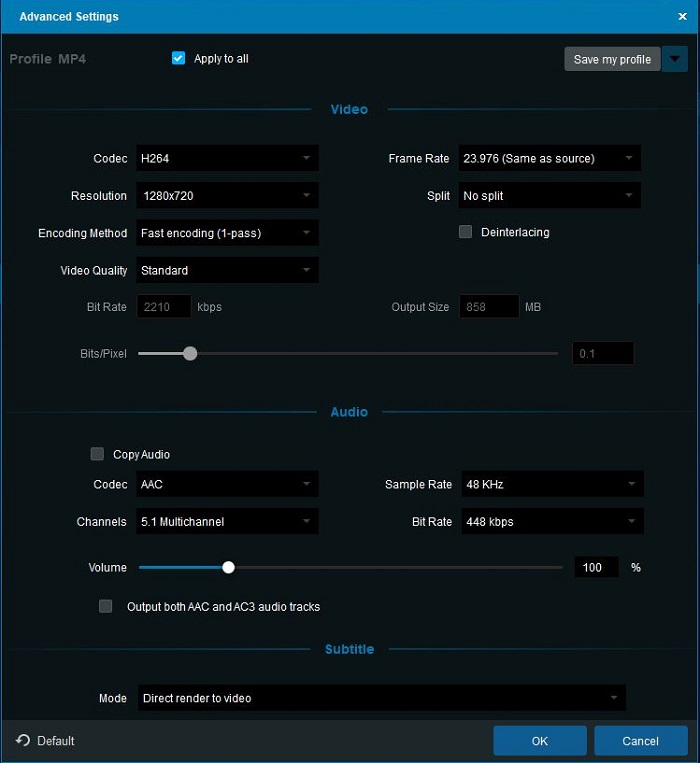Click the Subtitle section heading

(349, 649)
